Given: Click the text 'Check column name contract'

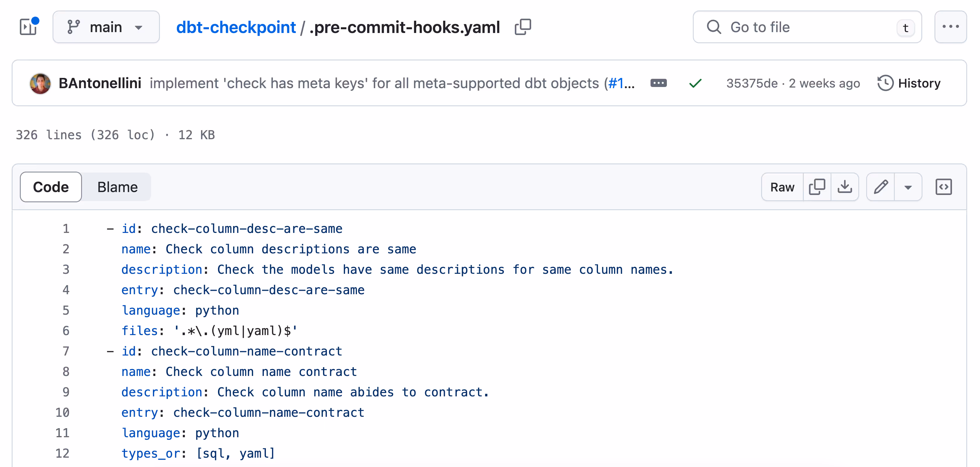Looking at the screenshot, I should click(x=261, y=372).
